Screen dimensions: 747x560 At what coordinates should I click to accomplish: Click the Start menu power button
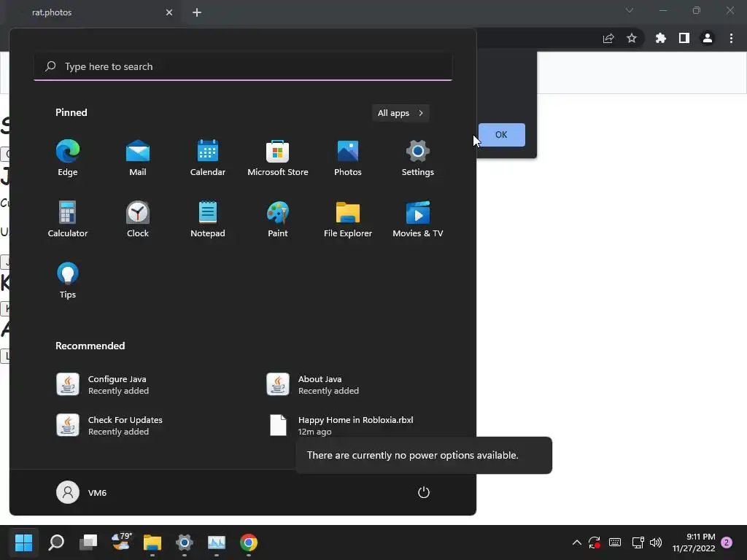click(x=424, y=492)
